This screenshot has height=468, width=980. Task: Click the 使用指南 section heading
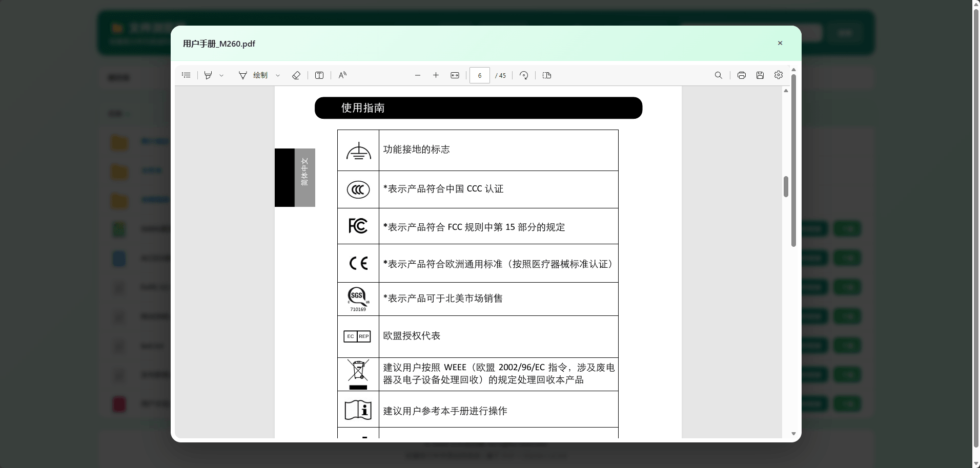[363, 108]
